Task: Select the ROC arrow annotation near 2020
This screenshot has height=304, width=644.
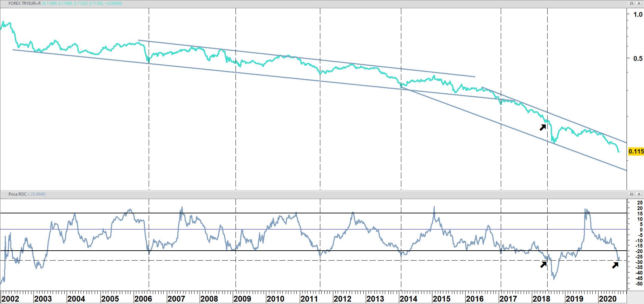Action: click(615, 265)
